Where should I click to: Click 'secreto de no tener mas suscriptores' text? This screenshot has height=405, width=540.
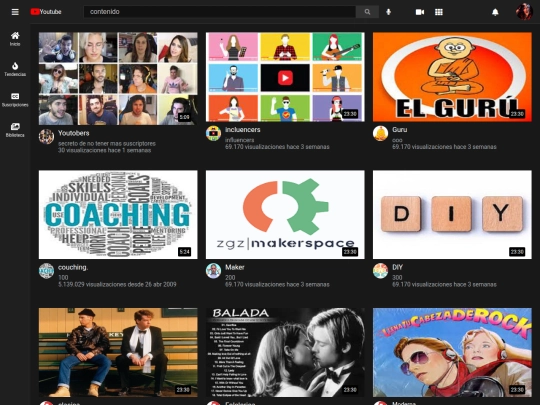(x=107, y=144)
